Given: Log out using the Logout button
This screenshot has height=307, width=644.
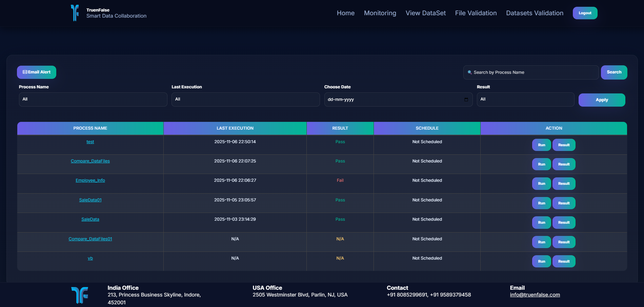Looking at the screenshot, I should pos(585,13).
